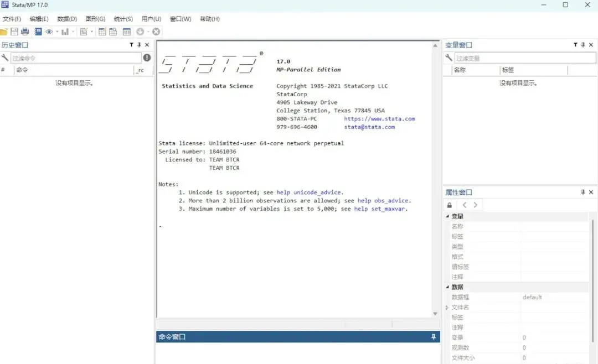Screen dimensions: 598x364
Task: Click the exclamation error-filter icon in History window
Action: tap(147, 58)
